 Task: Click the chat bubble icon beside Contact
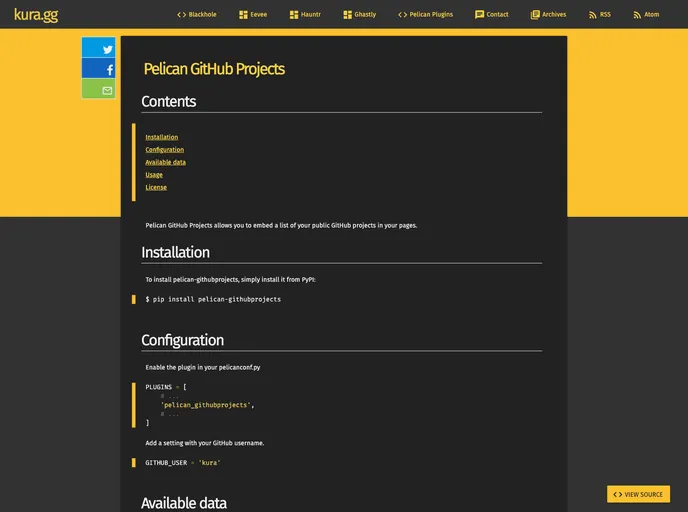[x=479, y=14]
